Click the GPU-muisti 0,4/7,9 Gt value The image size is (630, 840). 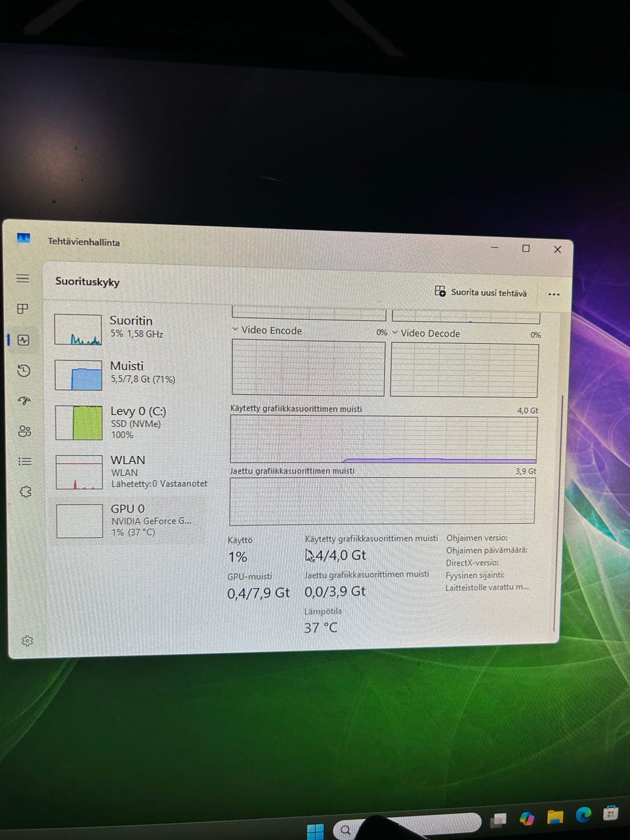[259, 593]
